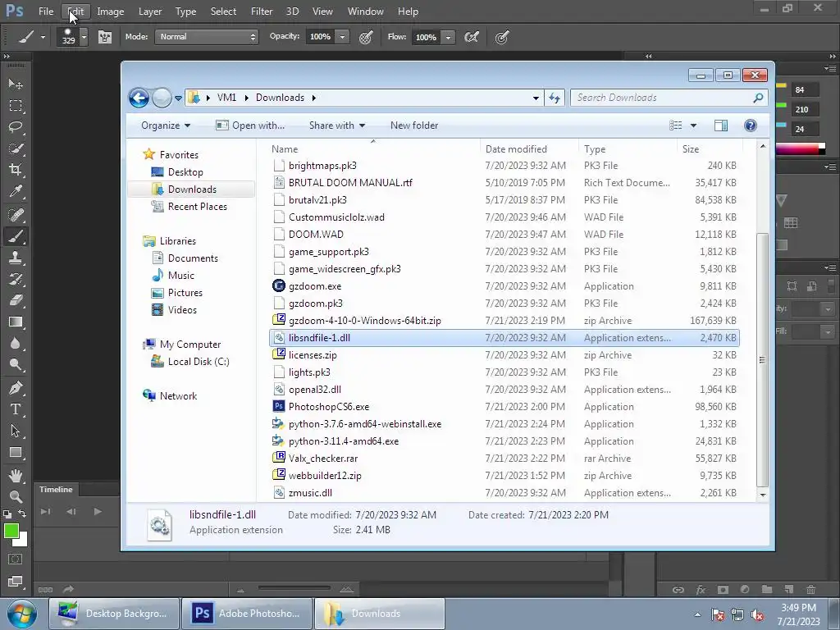Select the History Brush tool

(16, 279)
